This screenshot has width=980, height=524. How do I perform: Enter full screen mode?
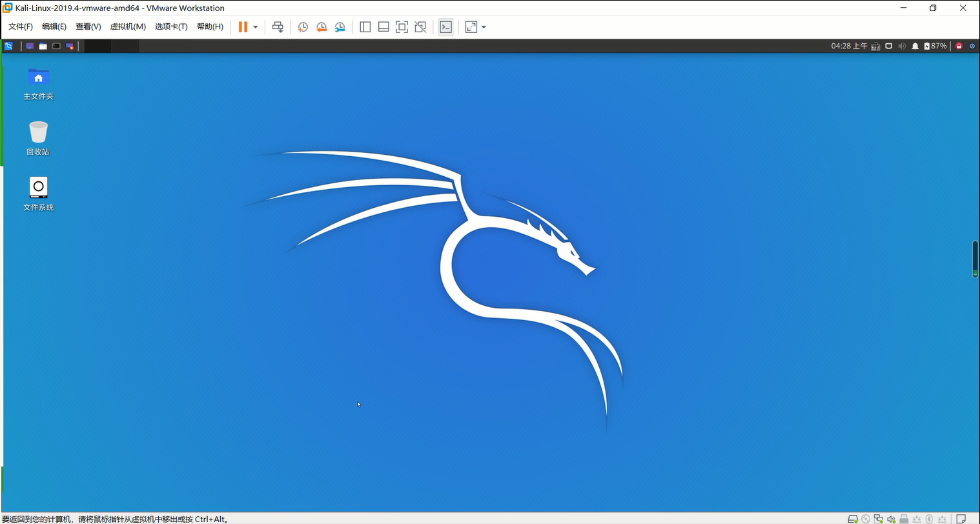pyautogui.click(x=402, y=26)
